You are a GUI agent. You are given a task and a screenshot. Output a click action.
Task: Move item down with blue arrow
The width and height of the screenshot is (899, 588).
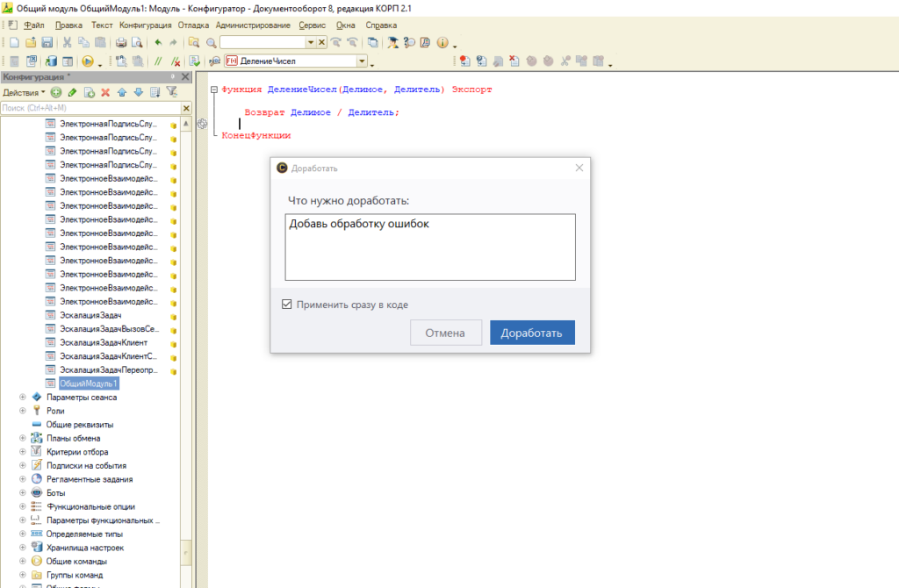point(138,92)
